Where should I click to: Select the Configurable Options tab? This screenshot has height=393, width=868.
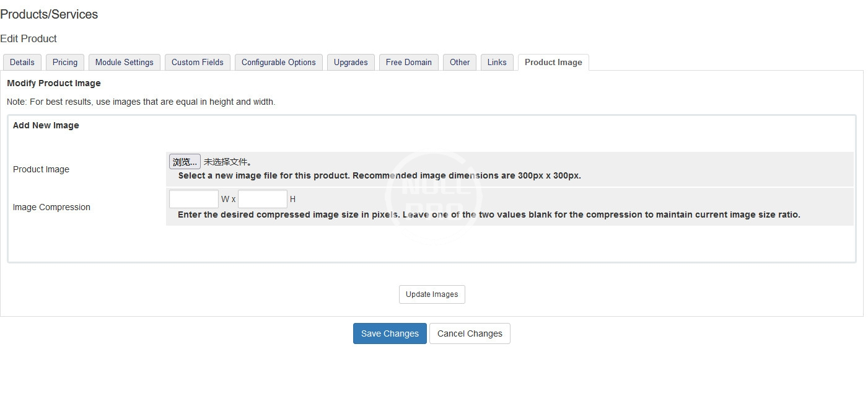coord(279,62)
